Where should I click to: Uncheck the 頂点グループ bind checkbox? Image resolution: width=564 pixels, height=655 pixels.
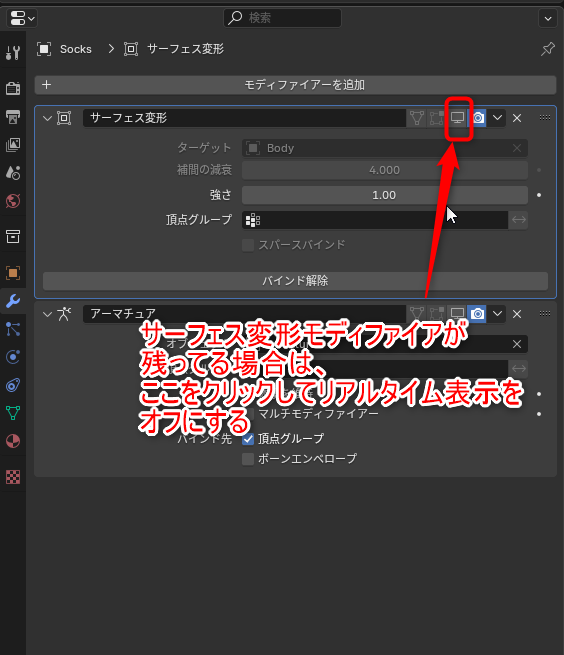pos(248,439)
